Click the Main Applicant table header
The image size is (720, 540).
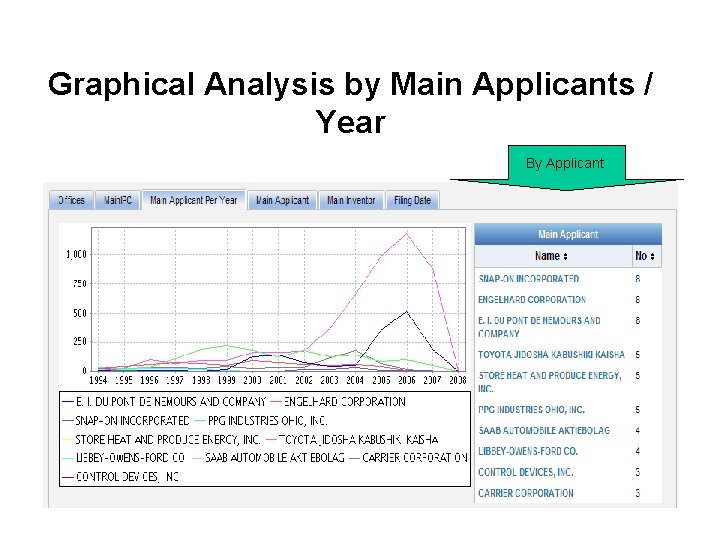pos(568,234)
